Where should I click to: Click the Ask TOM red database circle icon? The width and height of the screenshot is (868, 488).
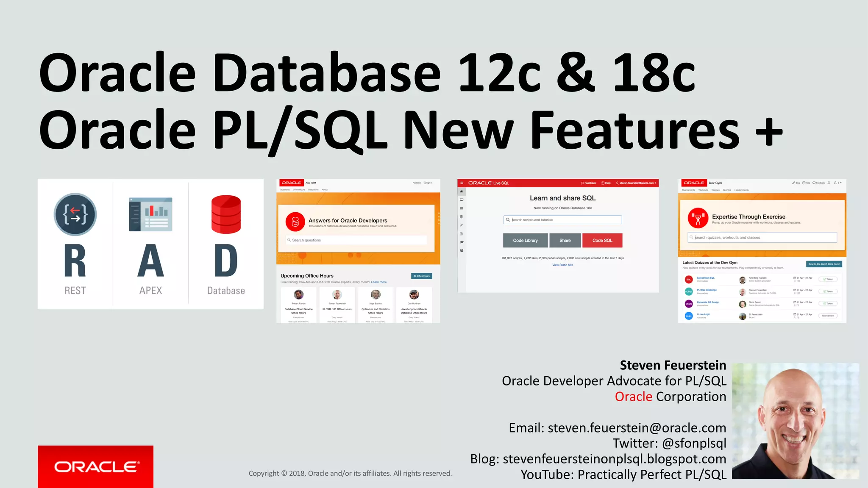(x=295, y=222)
